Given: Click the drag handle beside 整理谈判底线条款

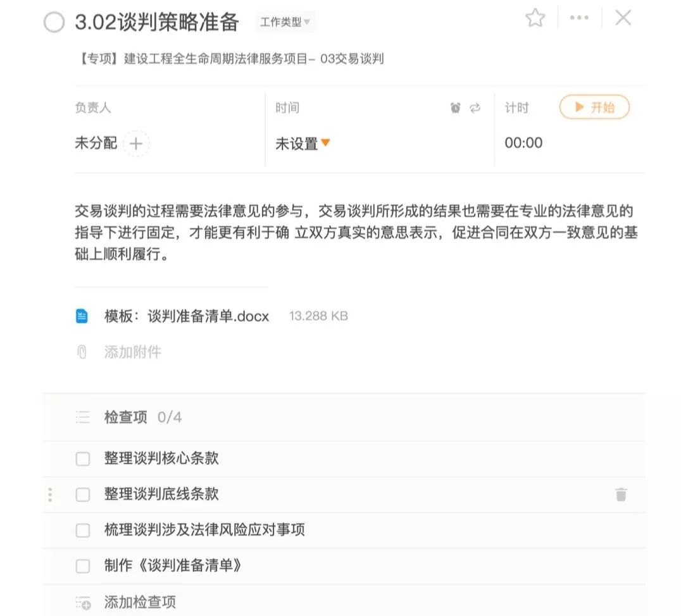Looking at the screenshot, I should (51, 495).
